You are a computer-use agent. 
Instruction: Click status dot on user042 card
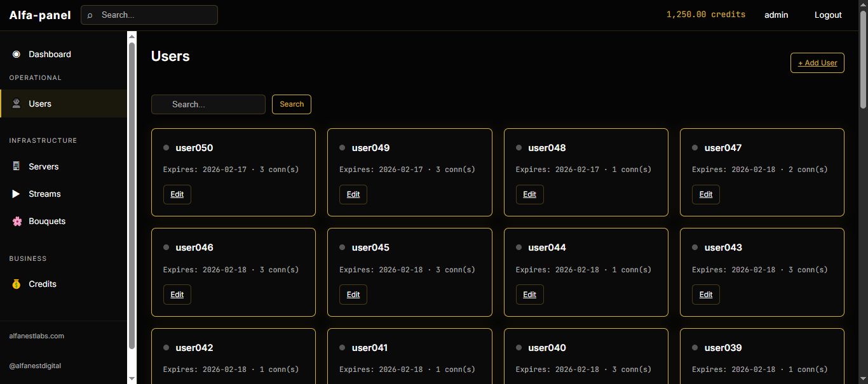166,348
